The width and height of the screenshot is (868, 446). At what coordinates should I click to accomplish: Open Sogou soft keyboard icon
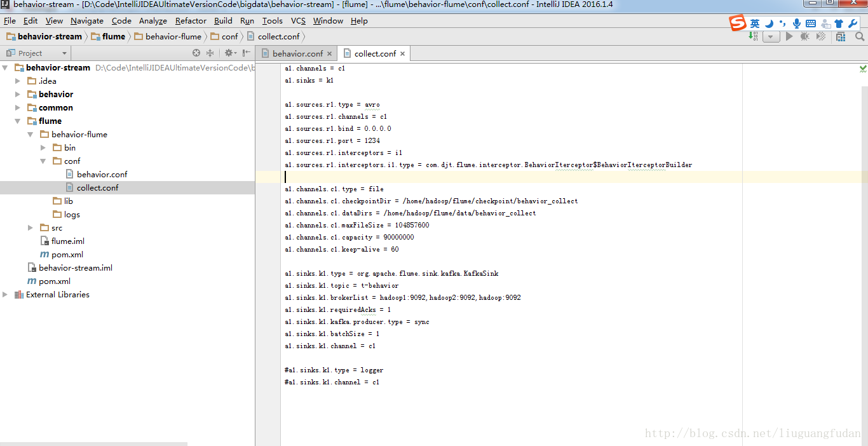[811, 24]
